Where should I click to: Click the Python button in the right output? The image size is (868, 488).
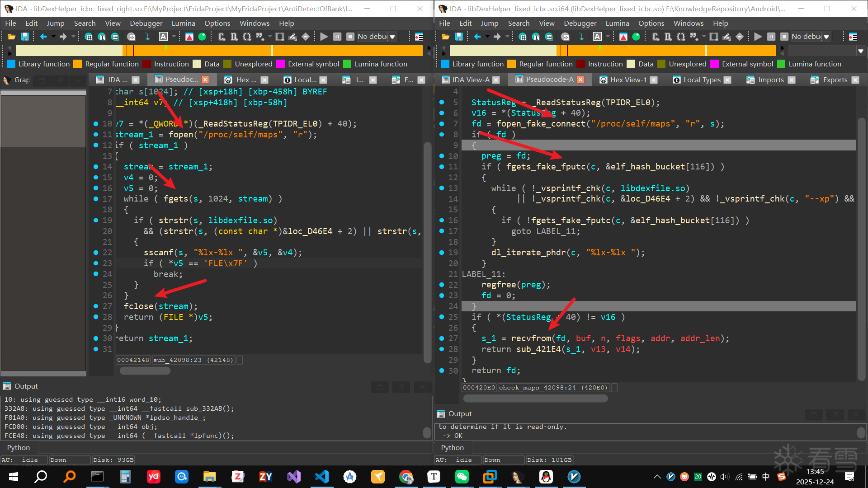tap(452, 447)
